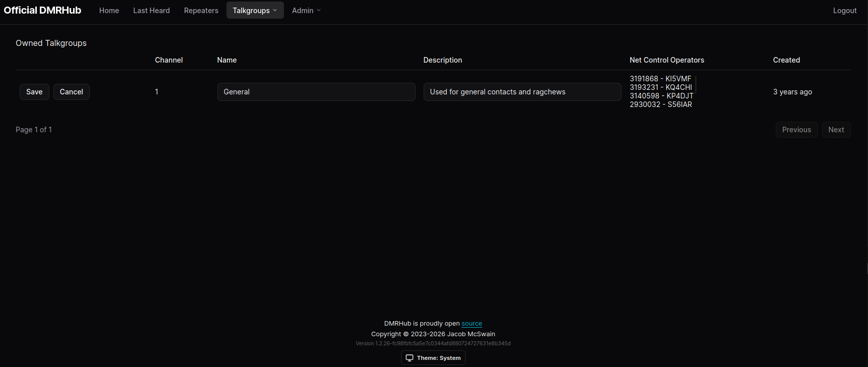This screenshot has width=868, height=367.
Task: Select operator 3191868 - KI5VMF
Action: 660,79
